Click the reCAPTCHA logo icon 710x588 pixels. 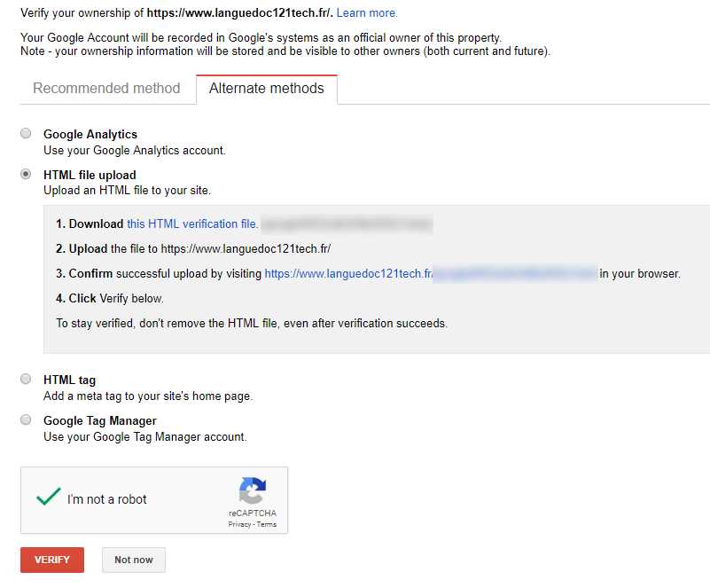click(253, 491)
